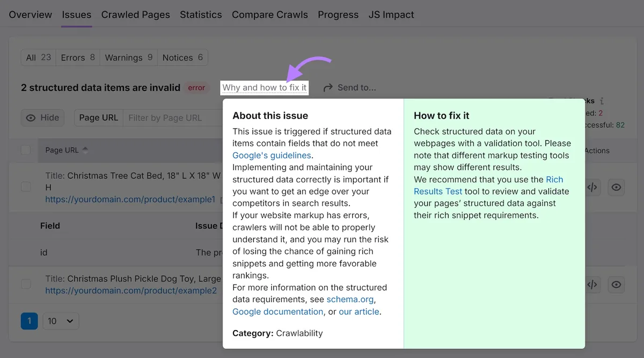Open the Compare Crawls tab
644x358 pixels.
tap(270, 14)
